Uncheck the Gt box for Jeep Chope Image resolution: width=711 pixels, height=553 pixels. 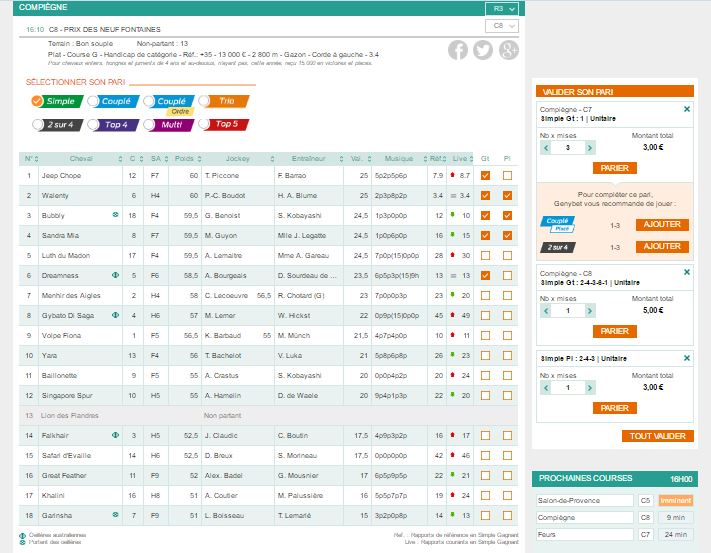(x=485, y=175)
